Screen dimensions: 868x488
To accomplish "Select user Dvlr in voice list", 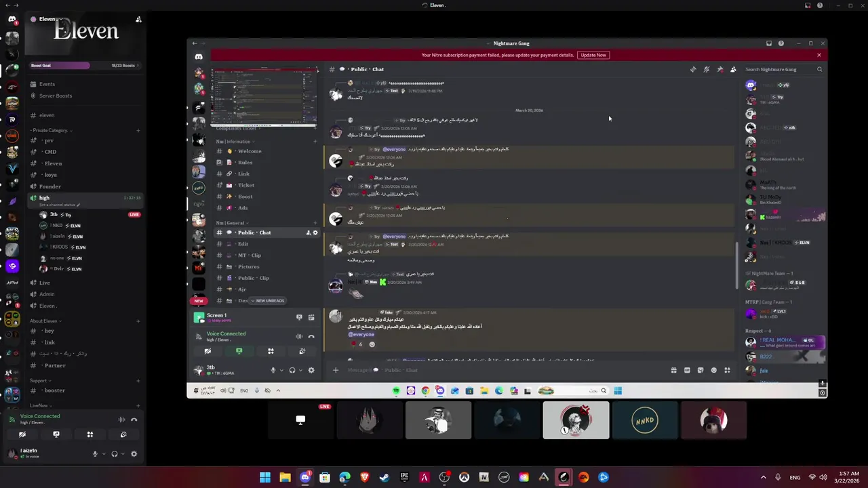I will (61, 269).
